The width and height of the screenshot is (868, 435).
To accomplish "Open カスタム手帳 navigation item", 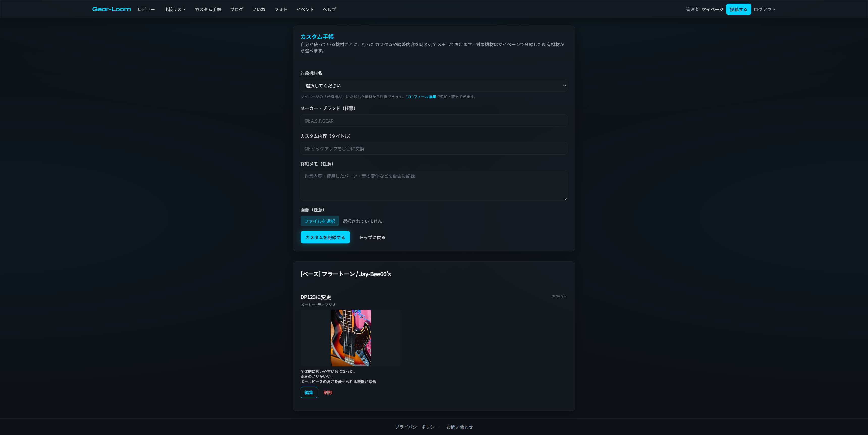I will [208, 9].
